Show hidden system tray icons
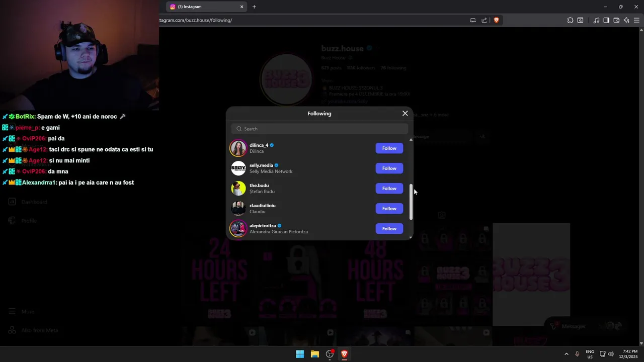 [x=567, y=354]
